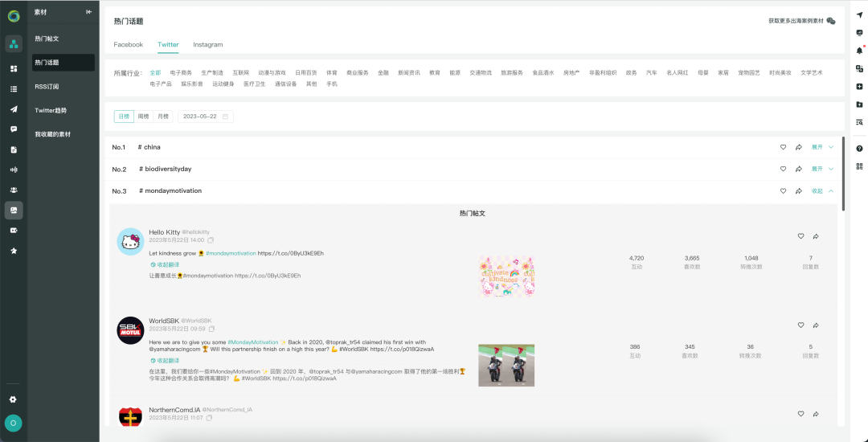
Task: Open the monitor screen icon in right rail
Action: click(859, 33)
